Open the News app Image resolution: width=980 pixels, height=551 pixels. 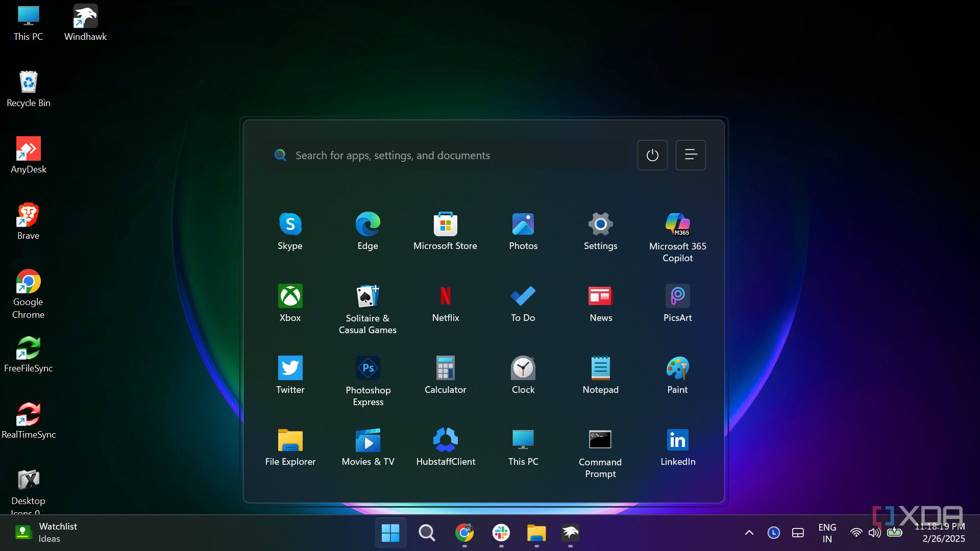pos(600,303)
